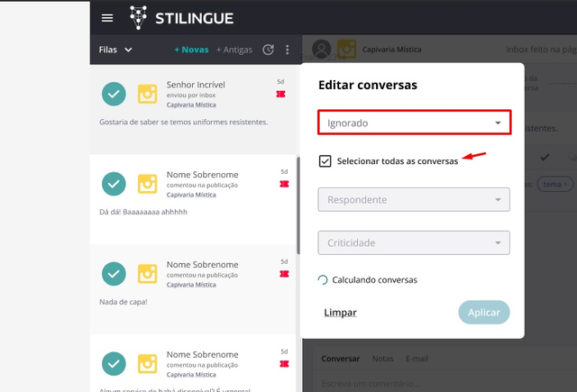Click red ticket icon on "Dá dá!" conversation
The height and width of the screenshot is (392, 577).
284,184
